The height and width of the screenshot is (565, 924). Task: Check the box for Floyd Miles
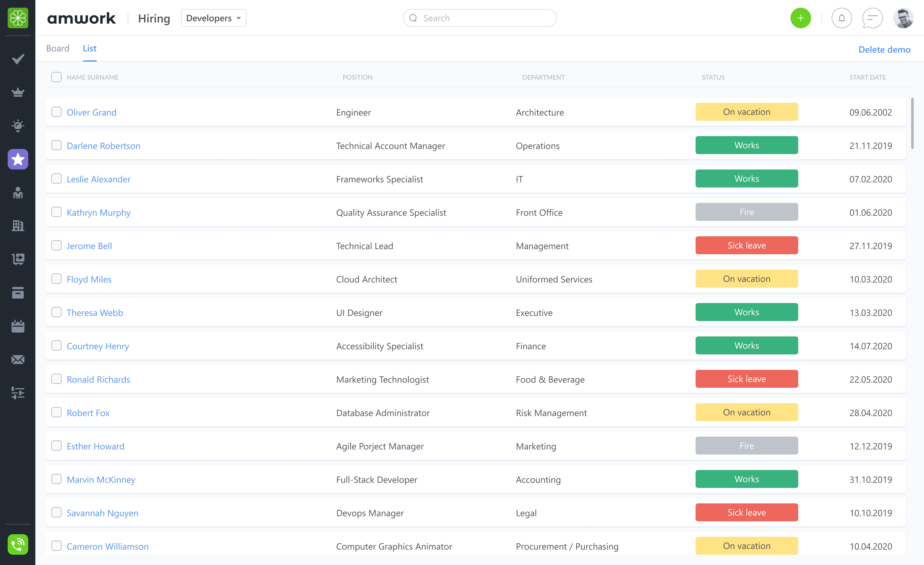pos(56,279)
